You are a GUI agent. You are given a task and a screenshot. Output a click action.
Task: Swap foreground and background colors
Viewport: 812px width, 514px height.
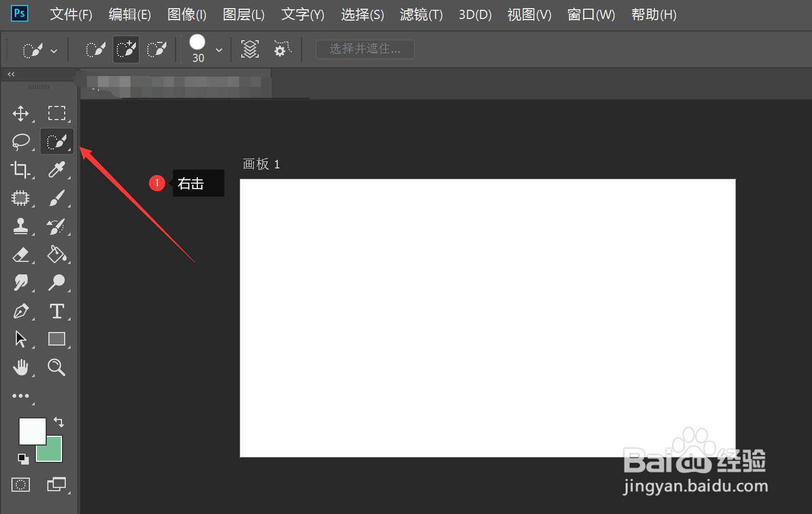coord(59,422)
